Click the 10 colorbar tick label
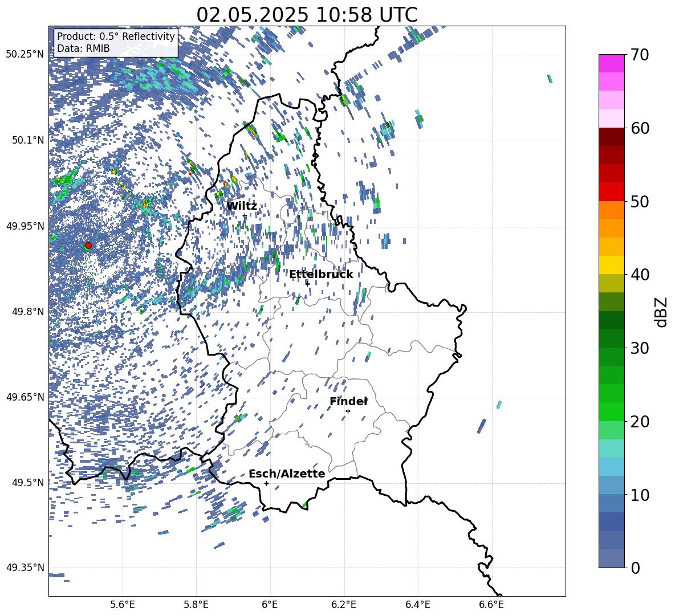 640,495
